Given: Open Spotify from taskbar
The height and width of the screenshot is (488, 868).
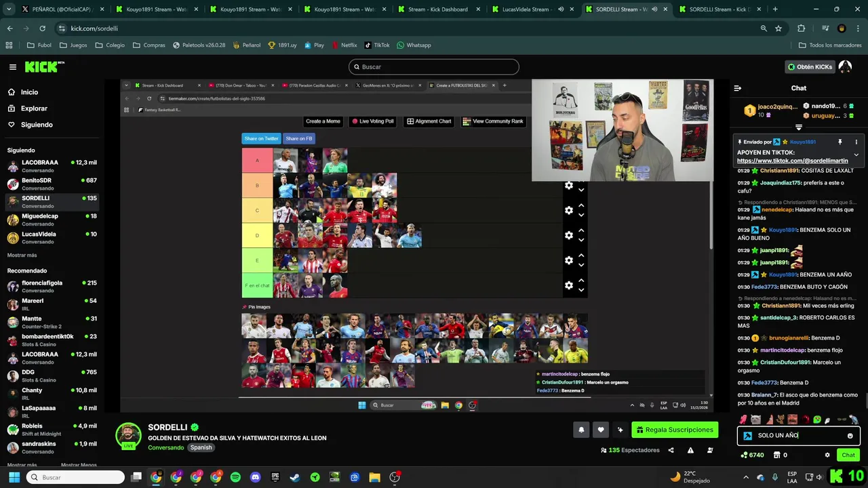Looking at the screenshot, I should pyautogui.click(x=235, y=477).
